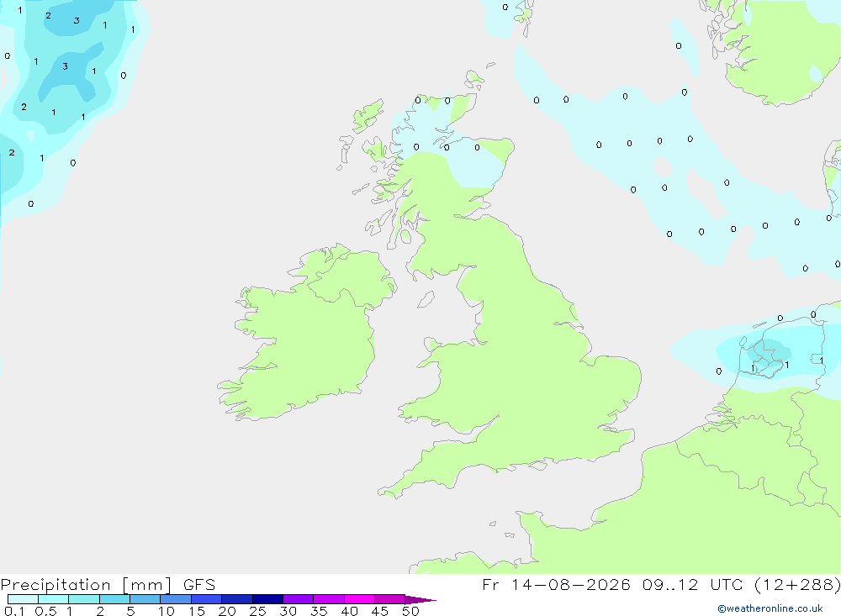Select the 5–10 mm legend color box
The height and width of the screenshot is (616, 841).
(145, 599)
